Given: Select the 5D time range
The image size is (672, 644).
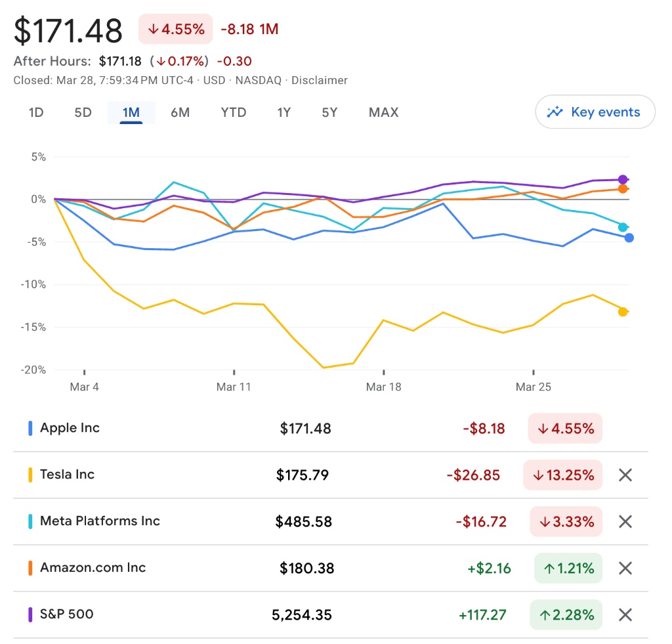Looking at the screenshot, I should pyautogui.click(x=83, y=112).
